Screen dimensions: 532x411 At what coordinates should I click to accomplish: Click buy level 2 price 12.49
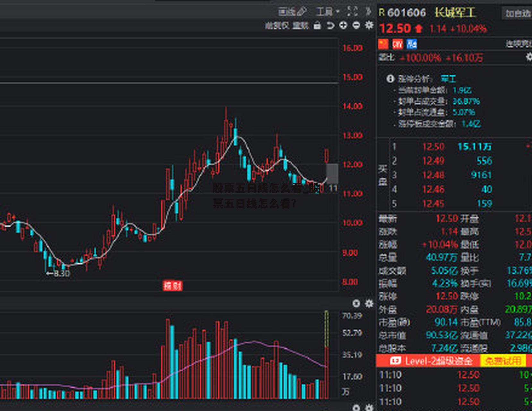433,161
